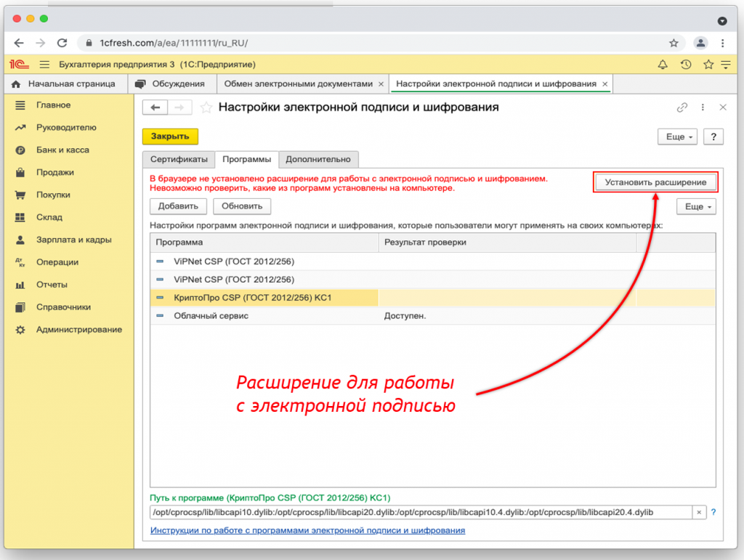The height and width of the screenshot is (560, 744).
Task: Open notifications bell in 1C header
Action: [x=663, y=65]
